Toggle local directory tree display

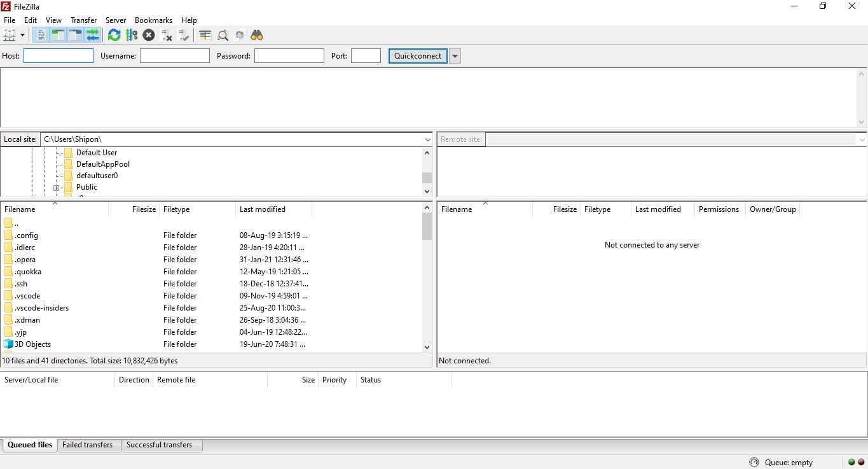coord(59,35)
